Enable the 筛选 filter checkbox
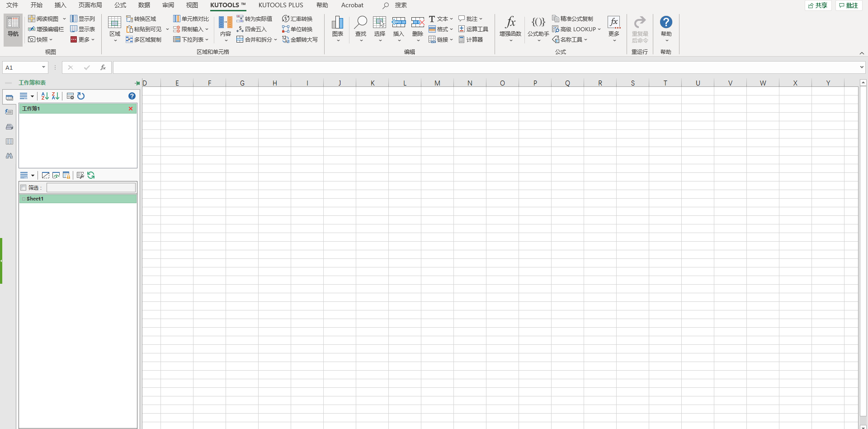Screen dimensions: 868x429 pyautogui.click(x=24, y=188)
